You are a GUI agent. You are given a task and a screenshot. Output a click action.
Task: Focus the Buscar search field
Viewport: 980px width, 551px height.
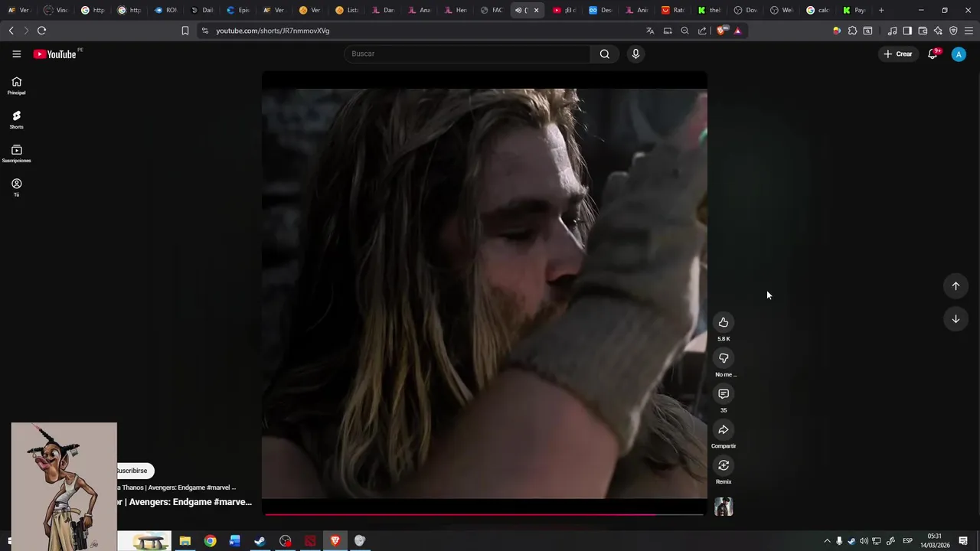467,54
